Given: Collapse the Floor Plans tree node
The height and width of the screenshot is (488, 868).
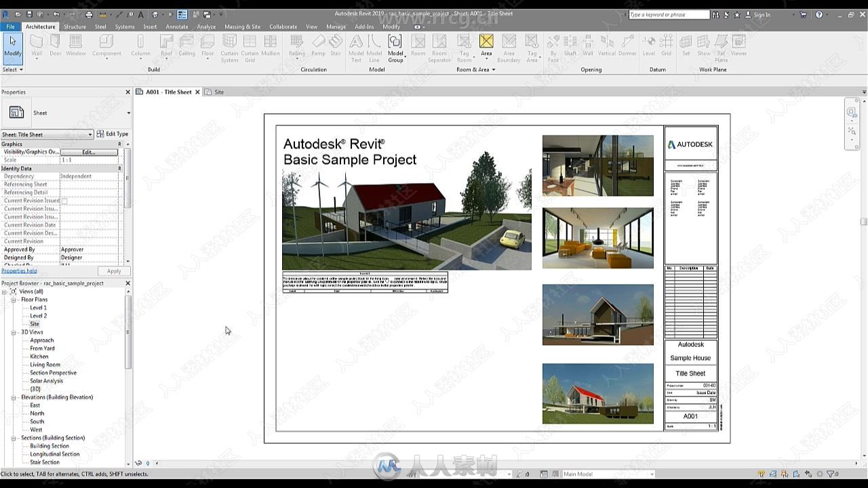Looking at the screenshot, I should coord(14,300).
